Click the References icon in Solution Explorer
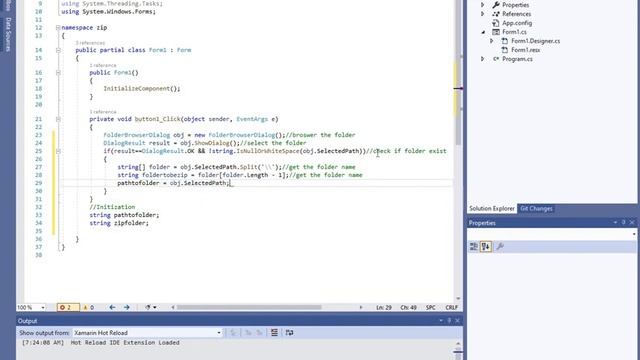Viewport: 640px width, 360px height. pyautogui.click(x=496, y=14)
